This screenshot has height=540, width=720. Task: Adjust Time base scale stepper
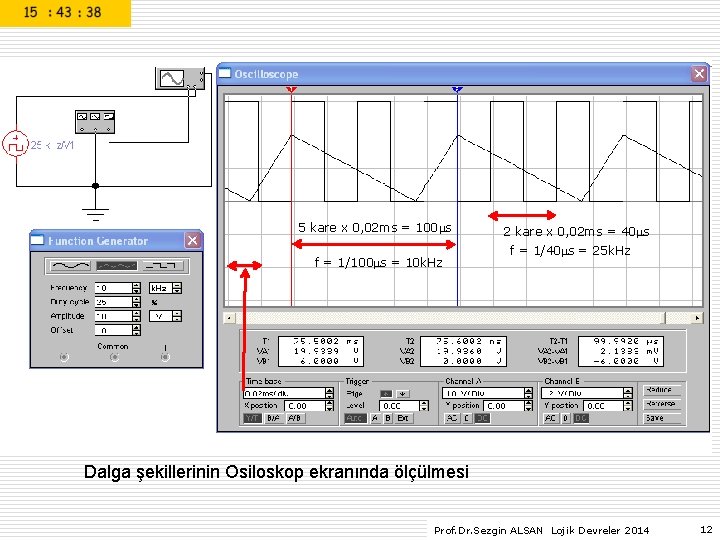click(x=329, y=393)
